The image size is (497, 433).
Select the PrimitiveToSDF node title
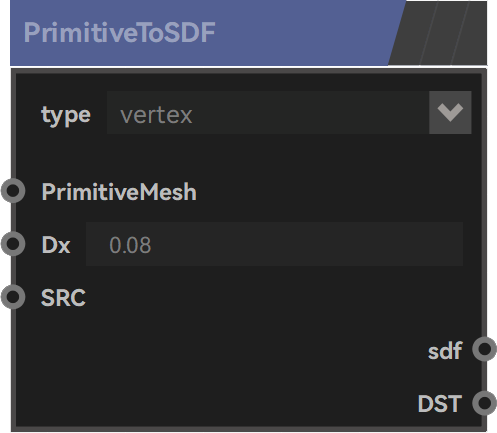(x=119, y=33)
